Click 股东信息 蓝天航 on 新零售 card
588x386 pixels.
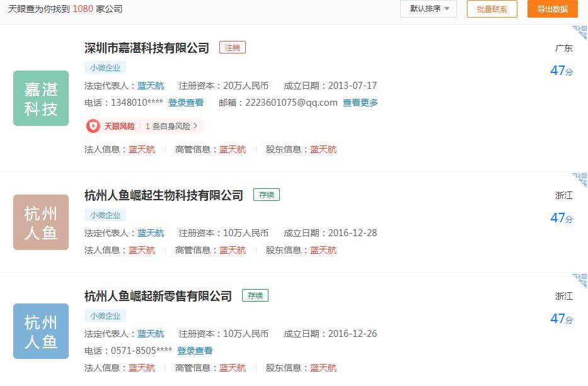[x=323, y=368]
